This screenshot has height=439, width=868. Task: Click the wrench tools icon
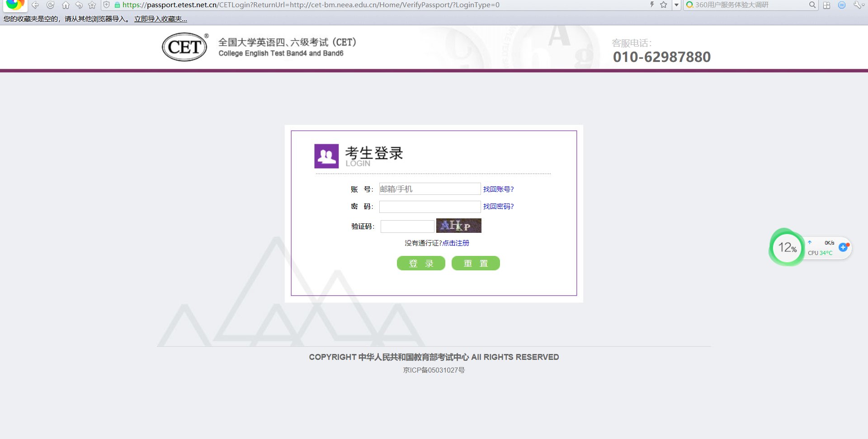[x=857, y=5]
